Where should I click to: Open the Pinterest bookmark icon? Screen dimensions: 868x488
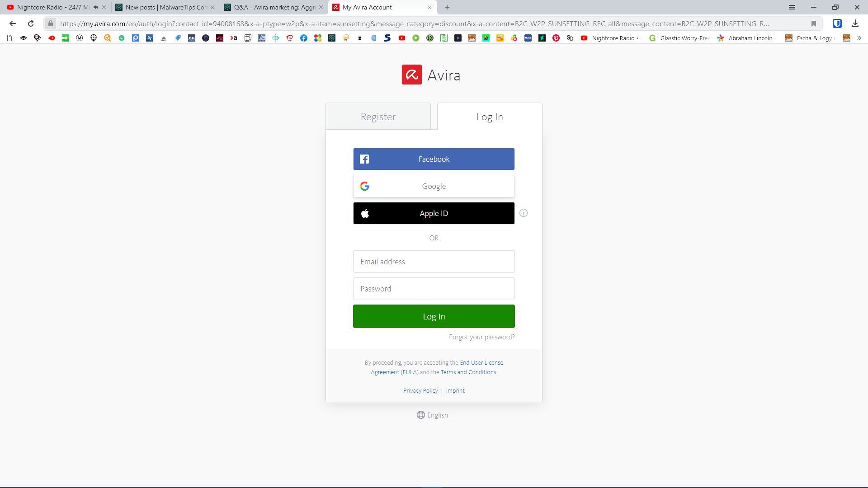556,38
